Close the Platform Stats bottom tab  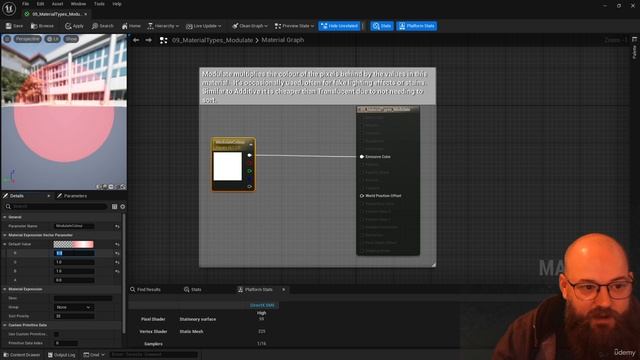point(284,289)
